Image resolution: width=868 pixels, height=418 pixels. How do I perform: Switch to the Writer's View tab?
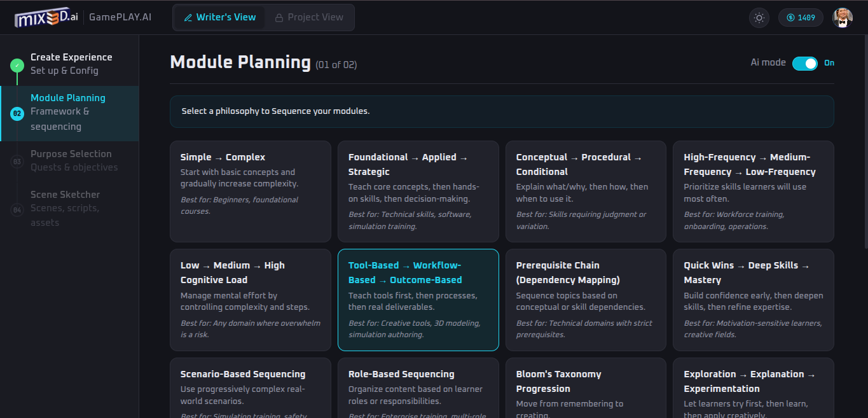pos(220,18)
